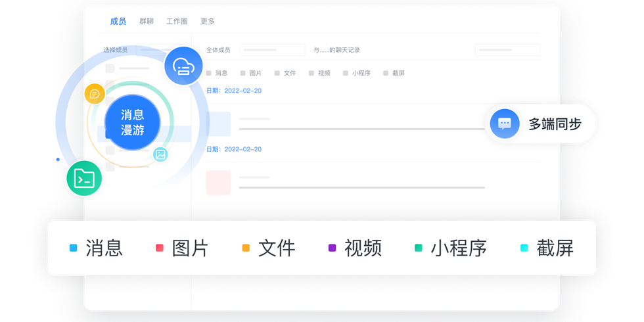Click the first 日期 2022-02-20 link
The width and height of the screenshot is (644, 322).
234,91
